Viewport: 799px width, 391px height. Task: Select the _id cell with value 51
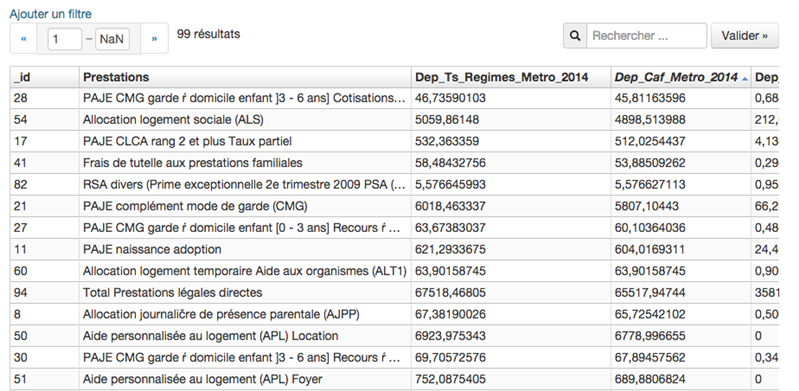coord(44,380)
